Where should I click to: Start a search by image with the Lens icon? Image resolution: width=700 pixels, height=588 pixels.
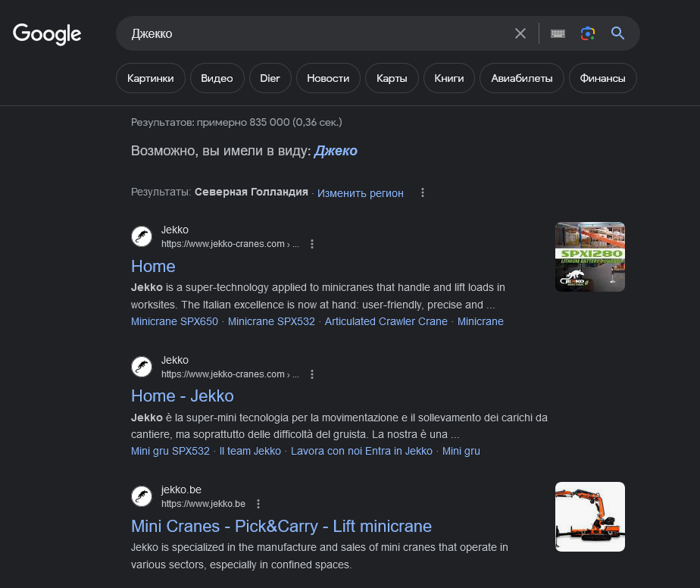coord(588,33)
